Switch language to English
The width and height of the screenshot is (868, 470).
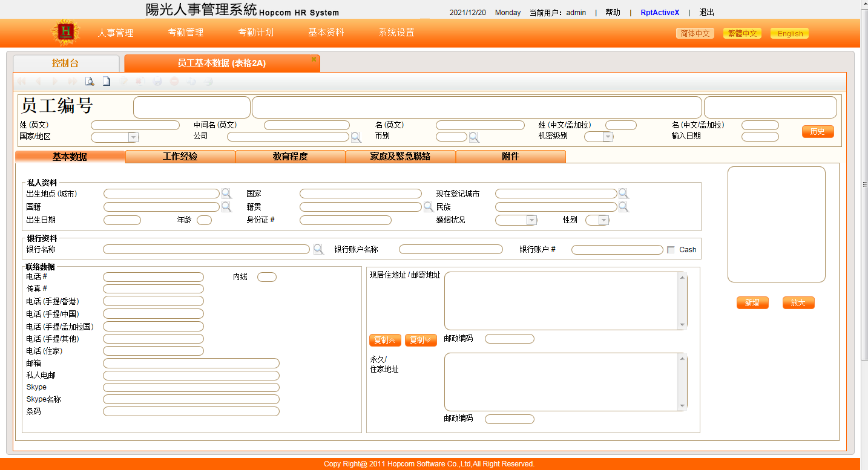tap(790, 34)
